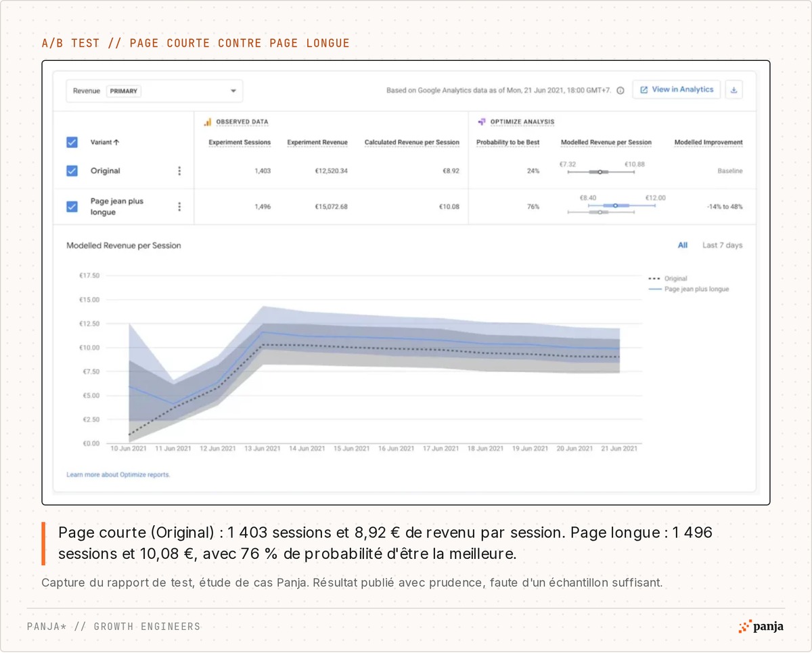This screenshot has width=812, height=653.
Task: Click the -14% to 48% improvement value
Action: (725, 206)
